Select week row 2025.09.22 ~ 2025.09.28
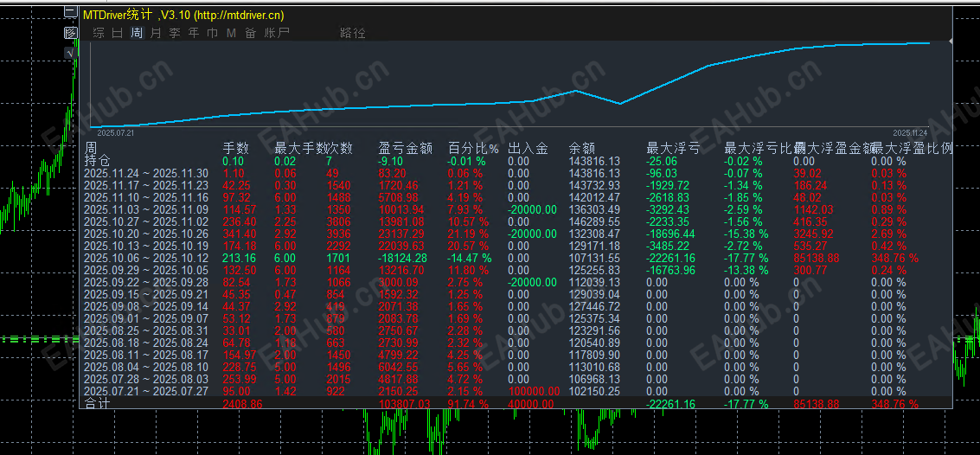 pos(145,283)
